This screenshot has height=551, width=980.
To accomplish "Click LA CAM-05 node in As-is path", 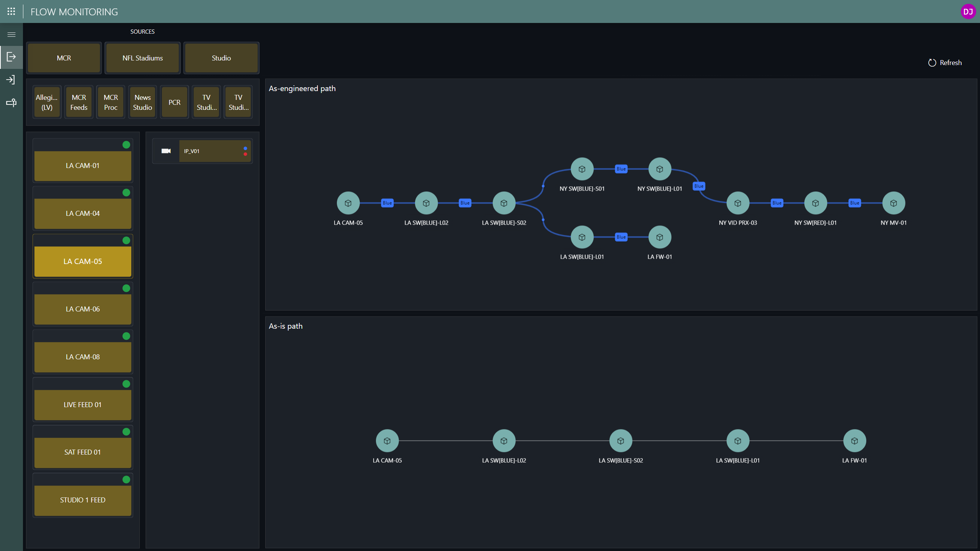I will tap(387, 441).
